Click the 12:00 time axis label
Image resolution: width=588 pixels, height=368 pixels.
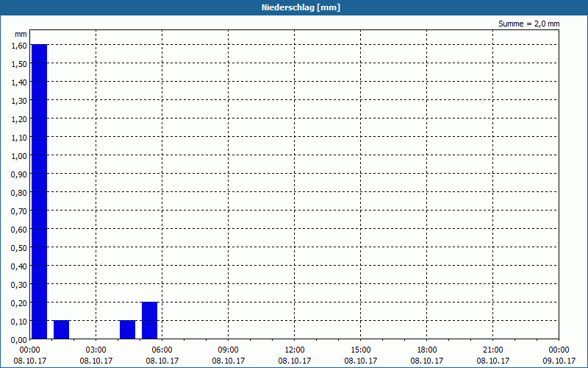(x=295, y=350)
